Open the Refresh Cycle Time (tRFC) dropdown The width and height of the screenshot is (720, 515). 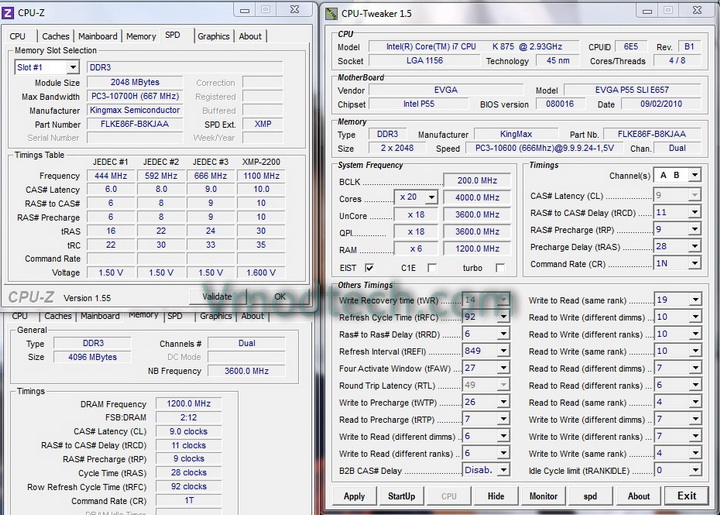coord(504,317)
